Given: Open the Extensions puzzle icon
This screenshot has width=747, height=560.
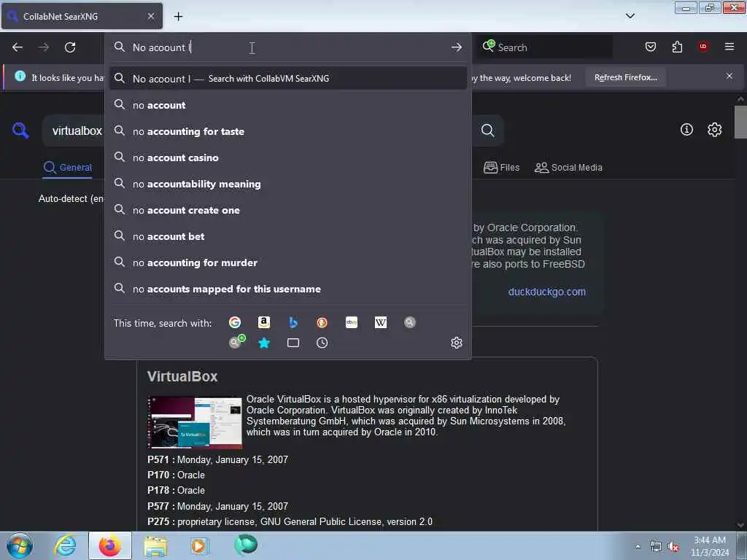Looking at the screenshot, I should (677, 47).
